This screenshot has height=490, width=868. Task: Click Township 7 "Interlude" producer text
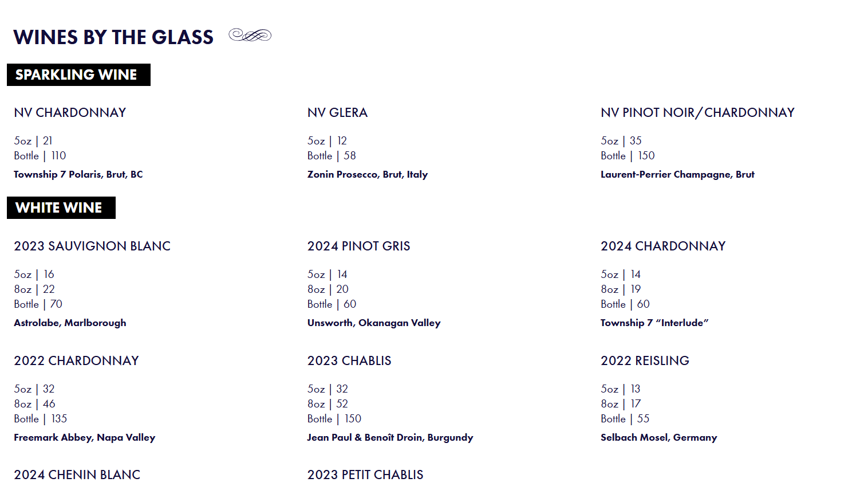click(x=654, y=323)
